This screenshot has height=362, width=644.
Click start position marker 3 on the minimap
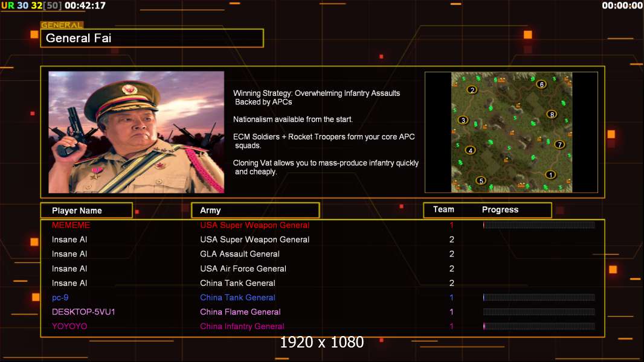(x=463, y=120)
